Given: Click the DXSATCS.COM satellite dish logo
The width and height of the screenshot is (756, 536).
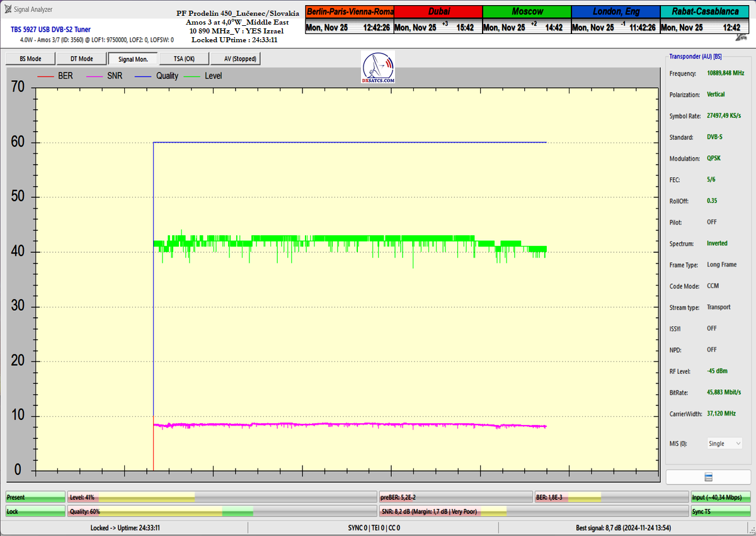Looking at the screenshot, I should tap(378, 67).
